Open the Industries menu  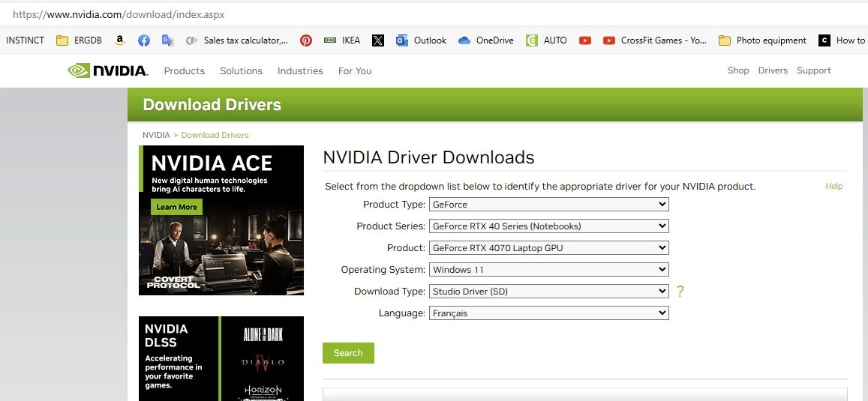point(300,70)
